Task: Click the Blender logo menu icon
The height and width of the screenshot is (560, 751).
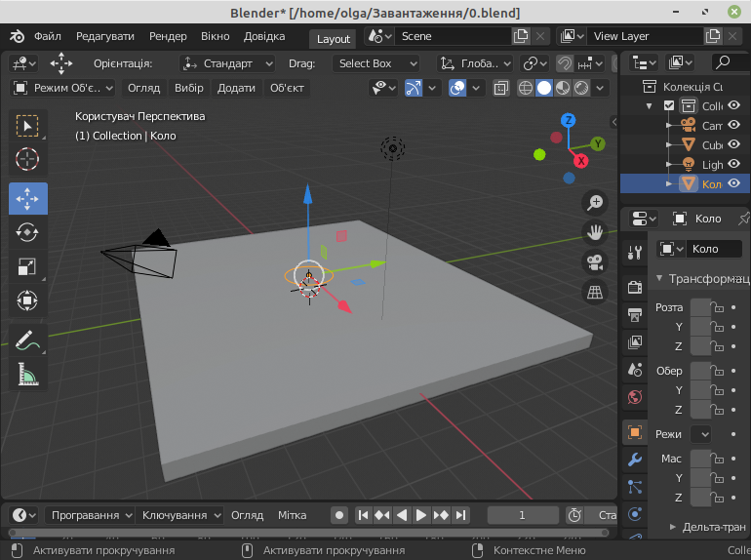Action: click(x=17, y=36)
